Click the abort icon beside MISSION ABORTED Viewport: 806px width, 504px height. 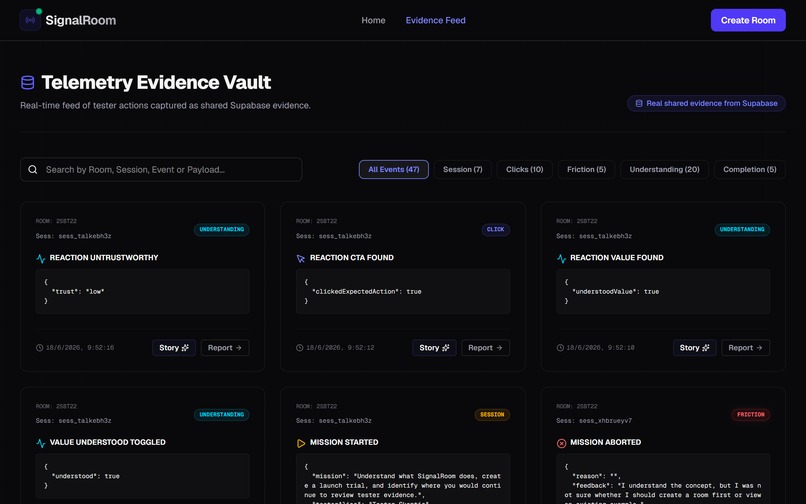(561, 443)
